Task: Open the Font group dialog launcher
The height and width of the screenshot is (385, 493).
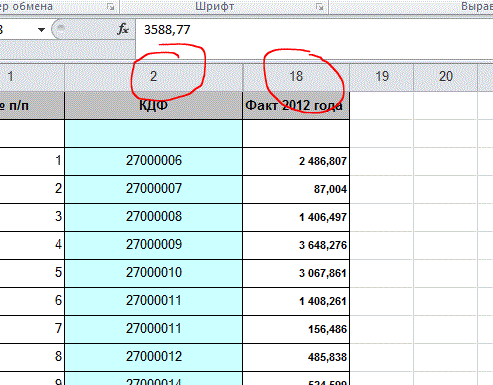Action: pos(320,7)
